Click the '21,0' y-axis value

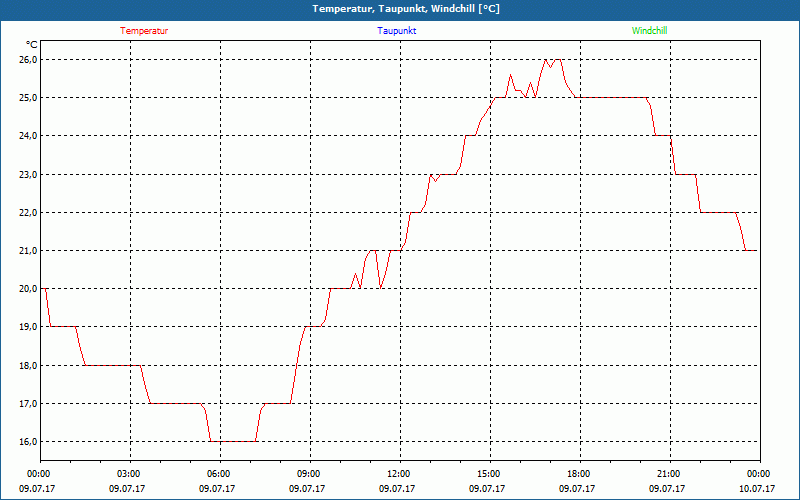pos(29,251)
